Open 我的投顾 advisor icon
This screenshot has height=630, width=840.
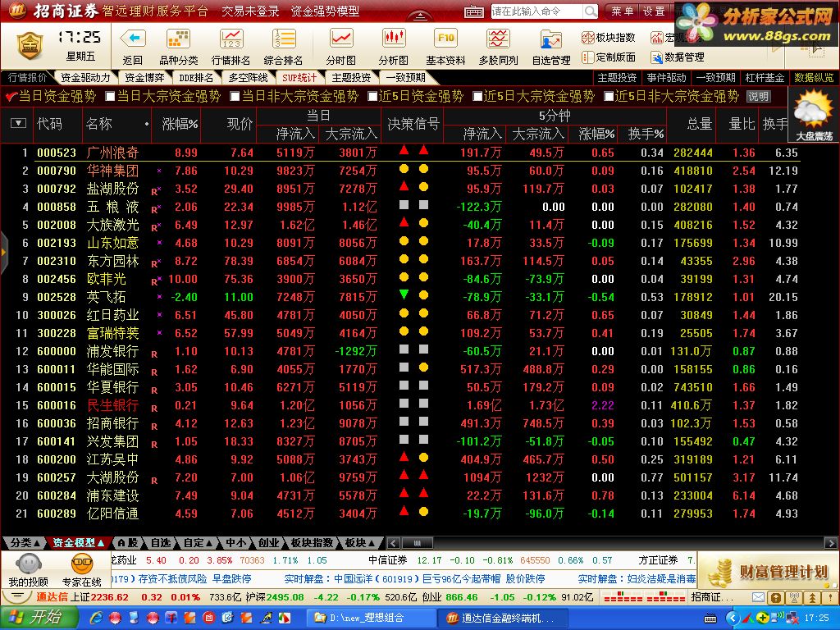(x=29, y=570)
